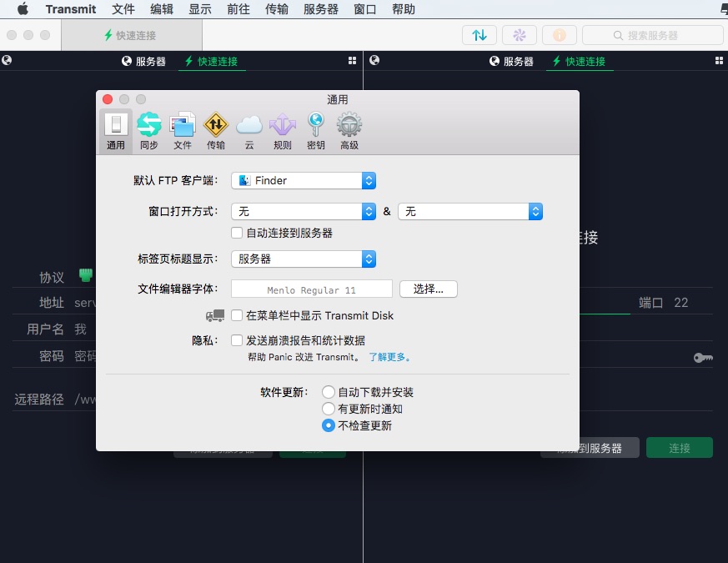
Task: Enable sending crash reports and statistics
Action: click(x=237, y=340)
